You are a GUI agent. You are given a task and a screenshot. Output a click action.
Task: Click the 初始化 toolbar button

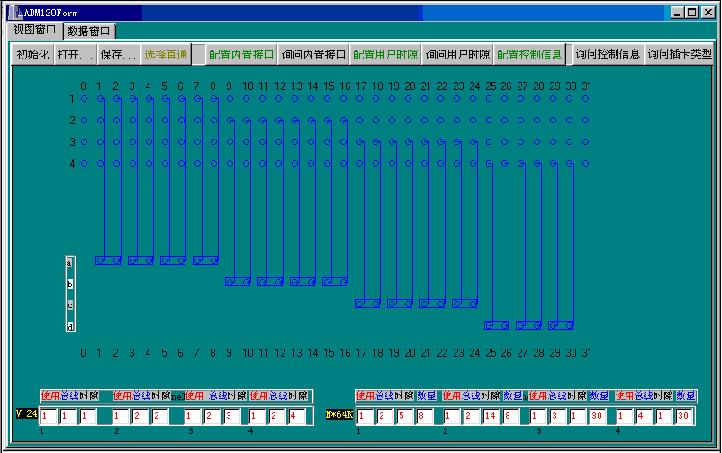[x=32, y=54]
